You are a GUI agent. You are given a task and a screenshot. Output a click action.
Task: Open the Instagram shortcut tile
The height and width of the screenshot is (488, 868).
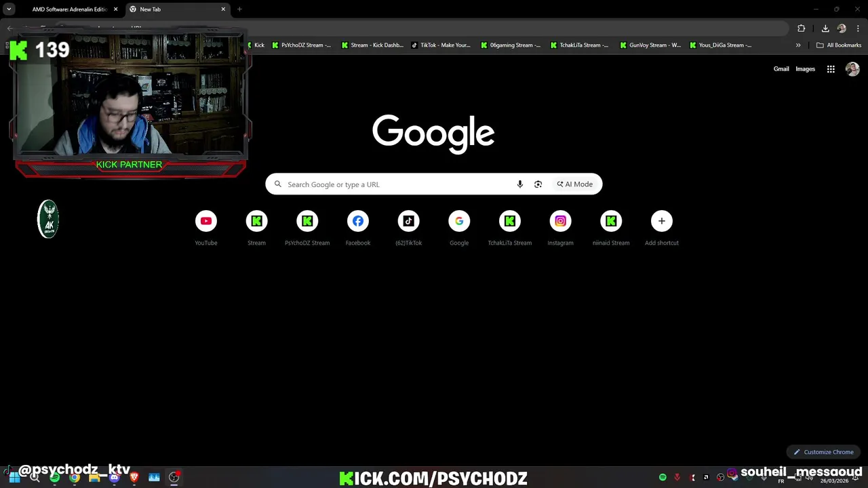pyautogui.click(x=560, y=228)
